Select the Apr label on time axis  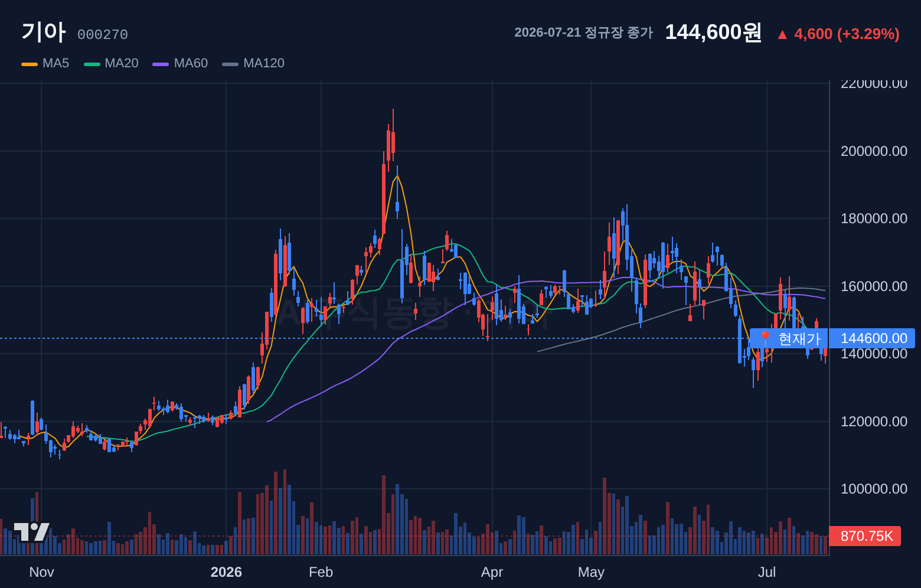click(x=492, y=572)
